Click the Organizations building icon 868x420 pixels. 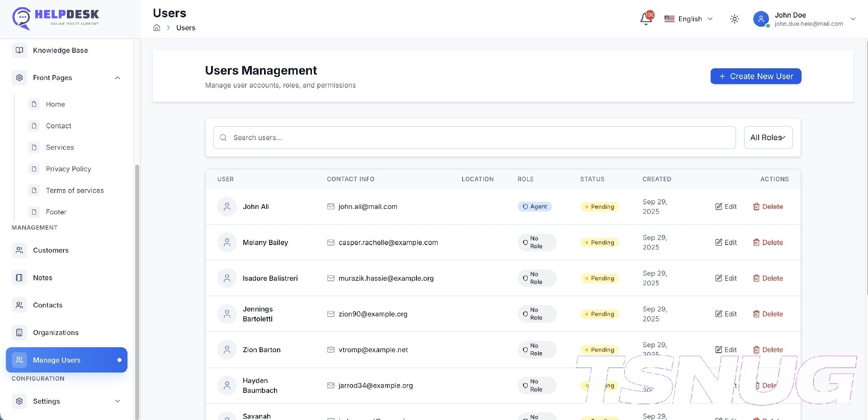19,333
